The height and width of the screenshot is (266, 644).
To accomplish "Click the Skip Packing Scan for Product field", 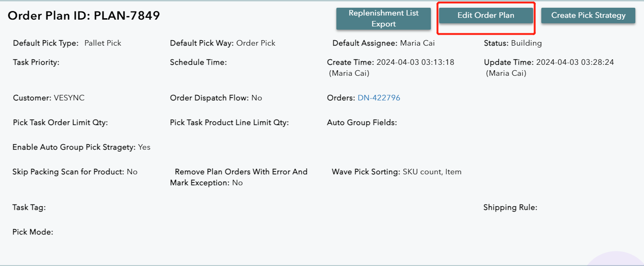I will (x=75, y=172).
